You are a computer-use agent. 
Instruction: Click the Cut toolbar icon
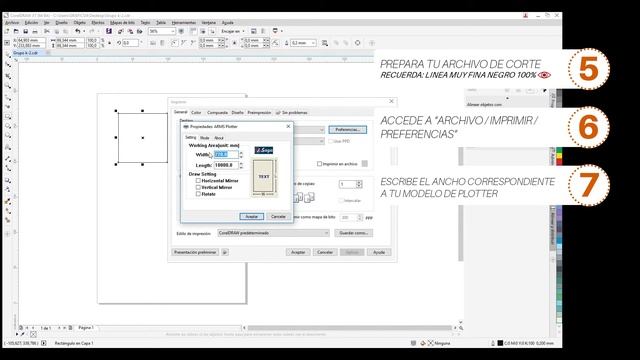pyautogui.click(x=47, y=31)
